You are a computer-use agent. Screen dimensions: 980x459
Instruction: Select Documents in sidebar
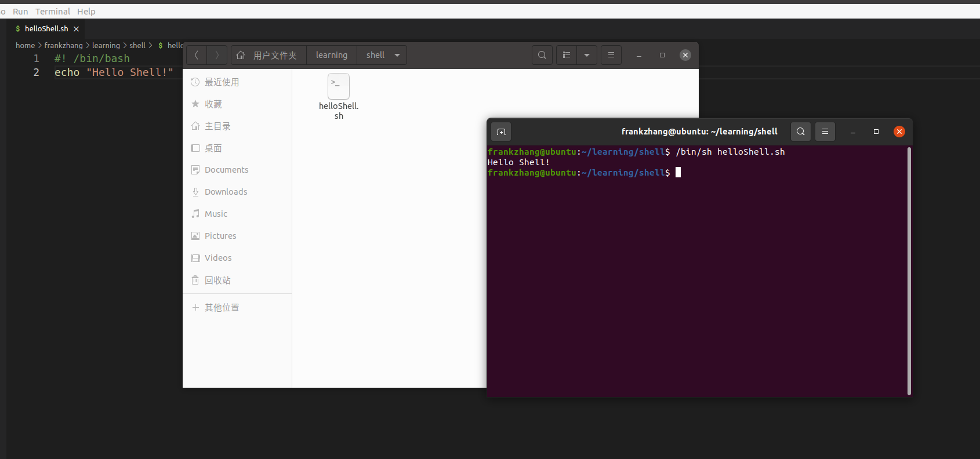226,170
